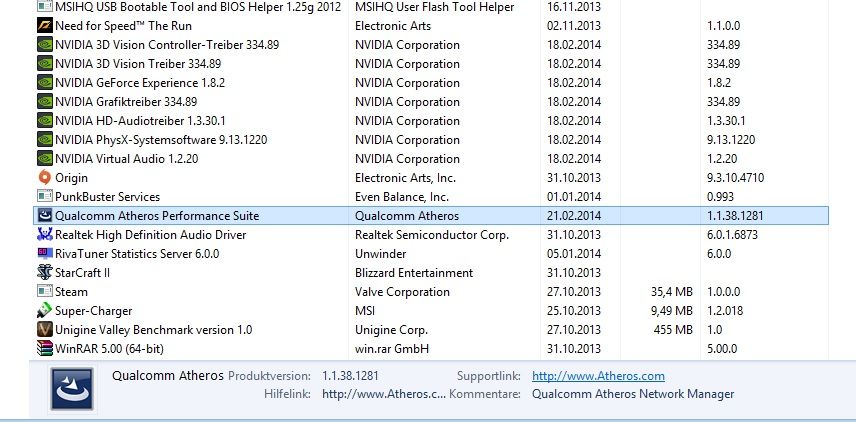
Task: Click the Super-Charger MSI icon
Action: [x=45, y=311]
